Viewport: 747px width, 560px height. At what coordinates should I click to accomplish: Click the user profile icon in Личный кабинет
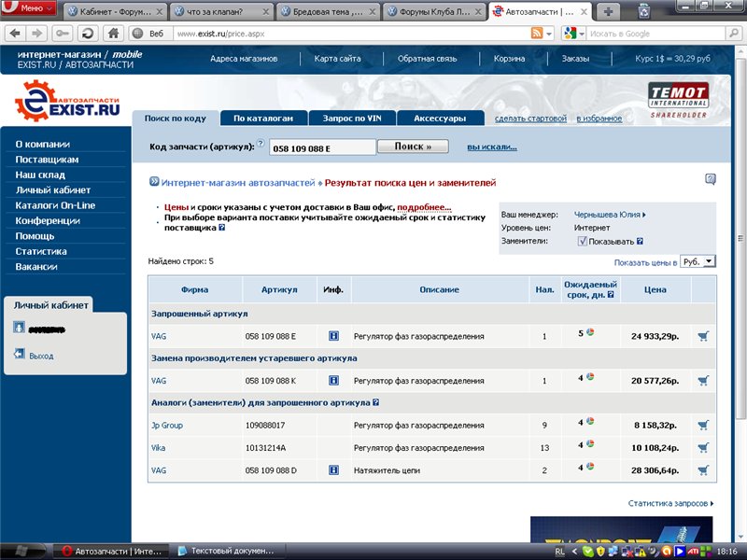pyautogui.click(x=19, y=328)
